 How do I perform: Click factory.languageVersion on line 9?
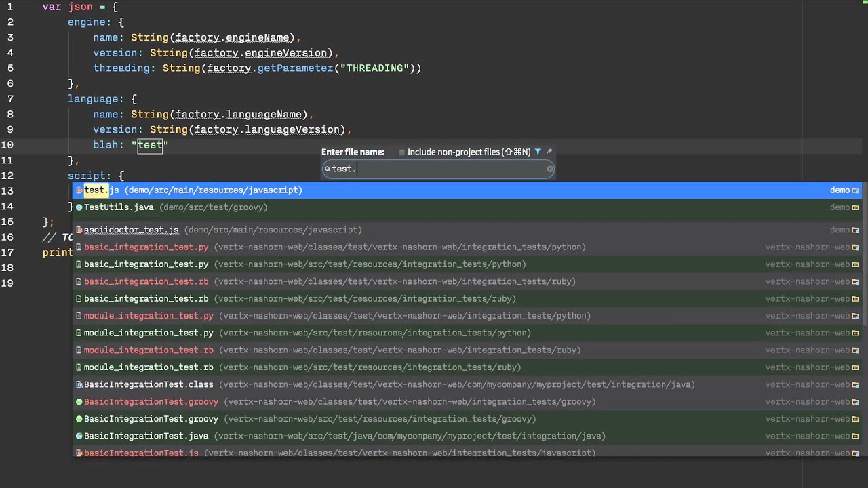click(267, 129)
